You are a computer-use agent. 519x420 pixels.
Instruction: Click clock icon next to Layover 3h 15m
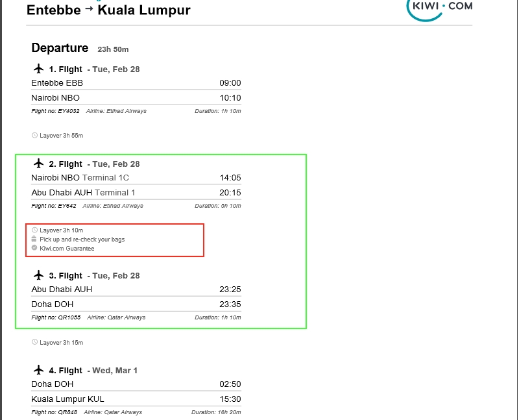[34, 342]
